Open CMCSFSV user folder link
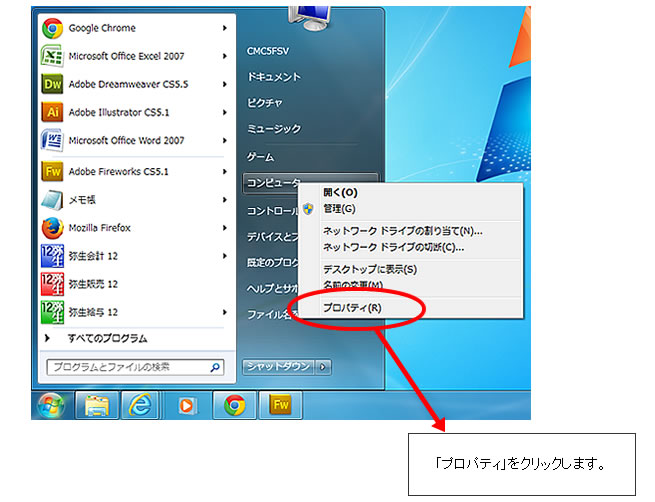Image resolution: width=655 pixels, height=502 pixels. click(x=268, y=51)
